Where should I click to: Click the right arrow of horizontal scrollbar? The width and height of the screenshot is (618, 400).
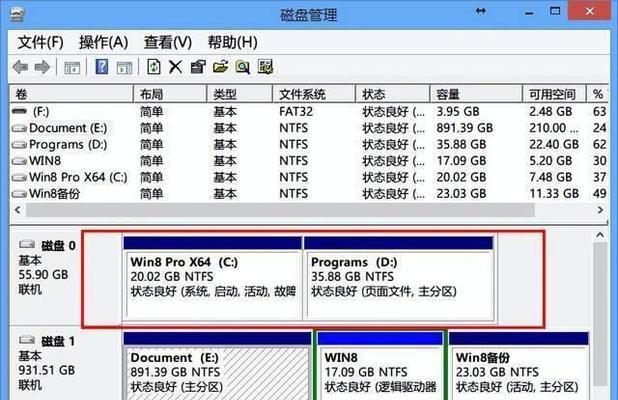pos(600,210)
